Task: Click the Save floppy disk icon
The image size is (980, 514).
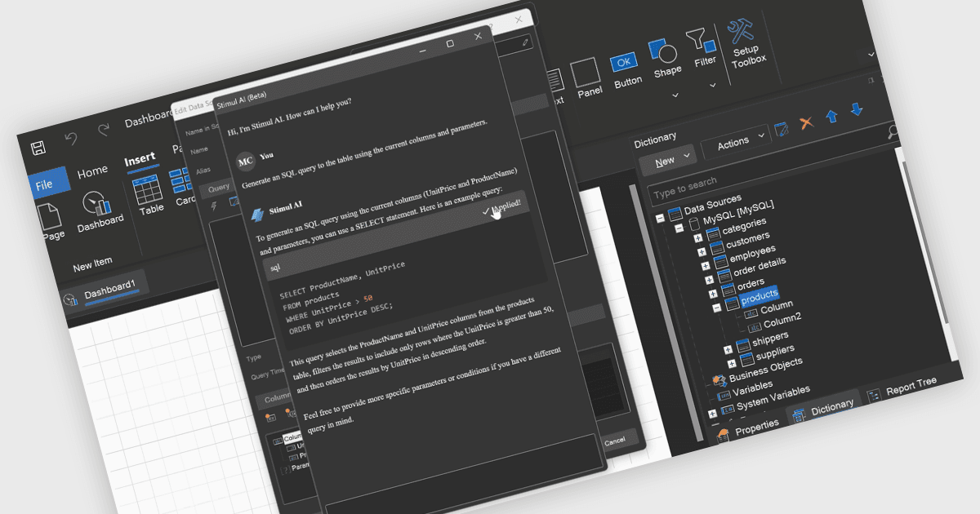Action: click(x=38, y=148)
